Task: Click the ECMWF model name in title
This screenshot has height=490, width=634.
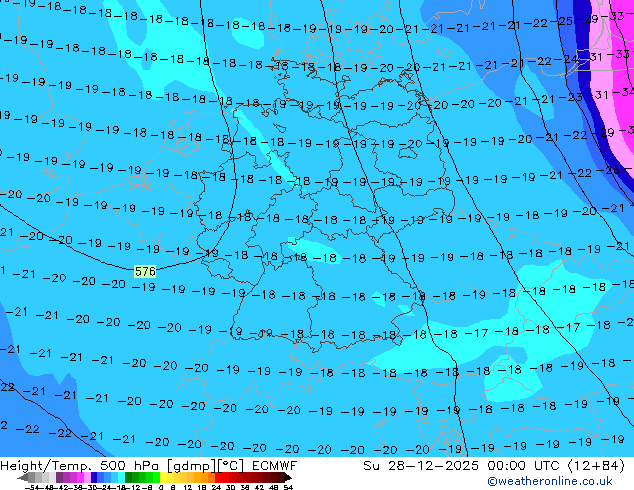Action: coord(275,465)
